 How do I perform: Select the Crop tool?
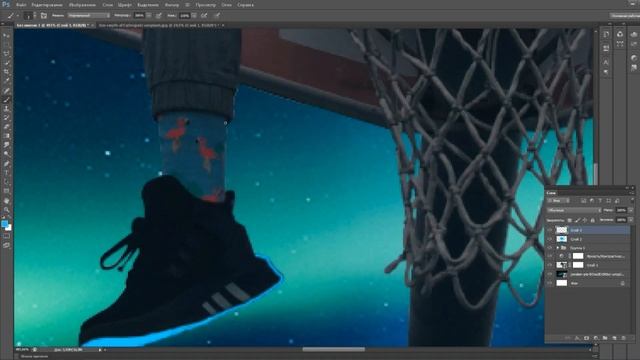pyautogui.click(x=7, y=71)
